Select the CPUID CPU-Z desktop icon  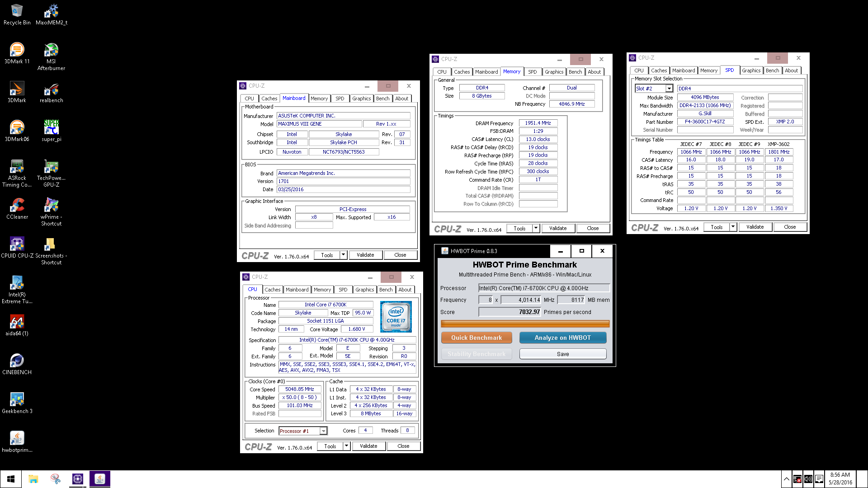tap(17, 248)
